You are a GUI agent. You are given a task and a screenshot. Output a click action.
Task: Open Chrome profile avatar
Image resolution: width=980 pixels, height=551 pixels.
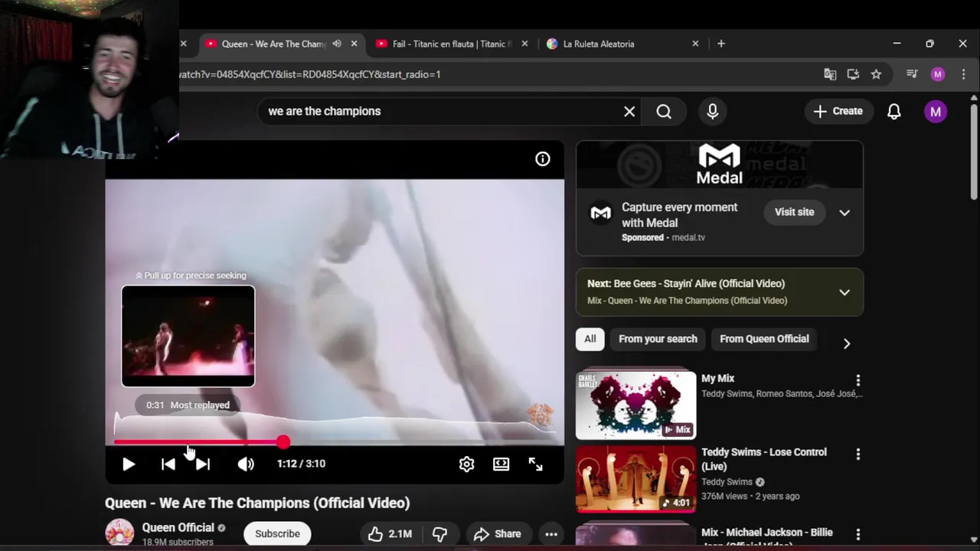click(x=938, y=75)
